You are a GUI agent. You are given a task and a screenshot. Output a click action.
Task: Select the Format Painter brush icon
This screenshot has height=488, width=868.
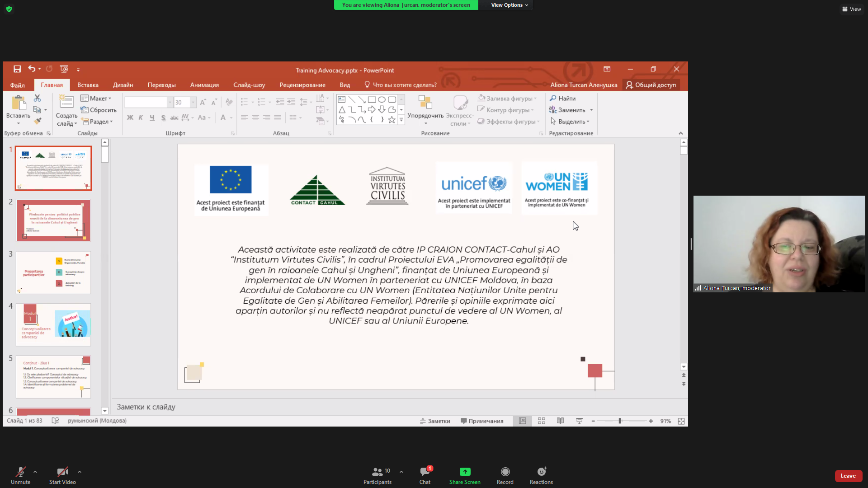[x=38, y=121]
